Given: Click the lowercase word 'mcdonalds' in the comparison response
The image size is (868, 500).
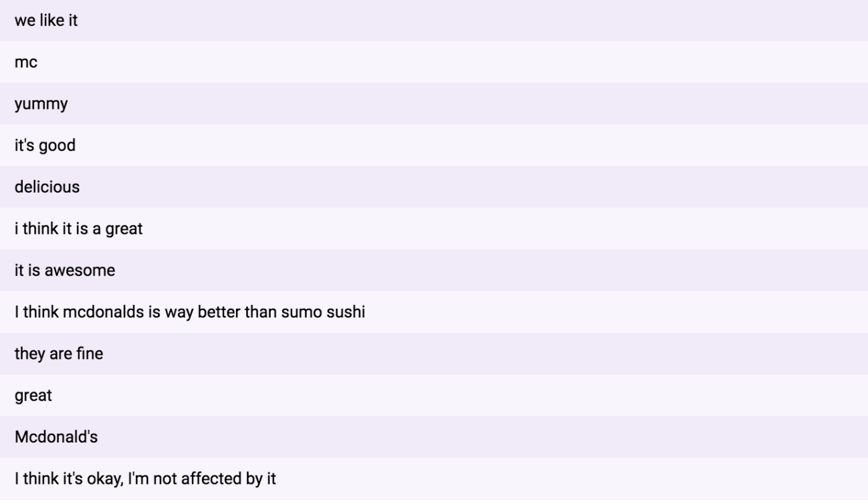Looking at the screenshot, I should pyautogui.click(x=102, y=312).
